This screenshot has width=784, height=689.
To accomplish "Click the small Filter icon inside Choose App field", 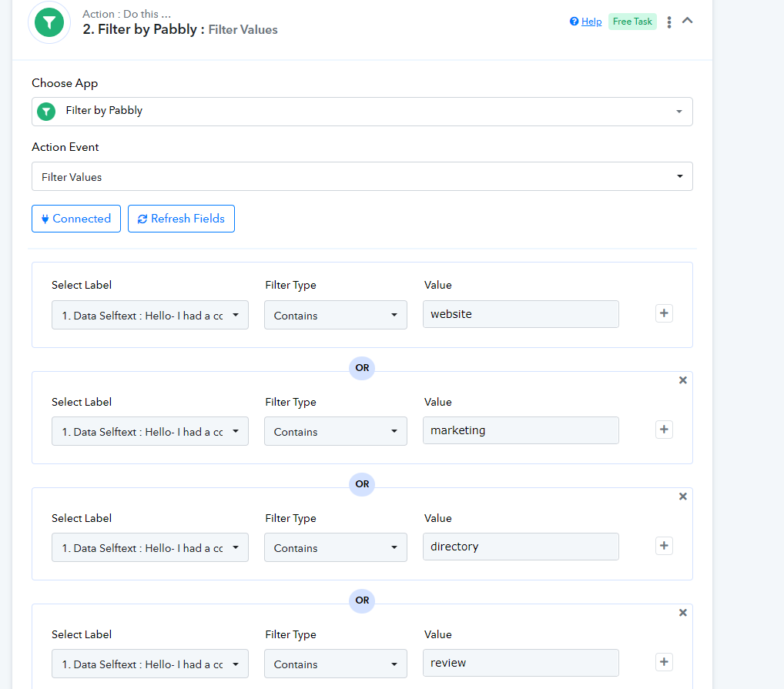I will click(x=46, y=112).
